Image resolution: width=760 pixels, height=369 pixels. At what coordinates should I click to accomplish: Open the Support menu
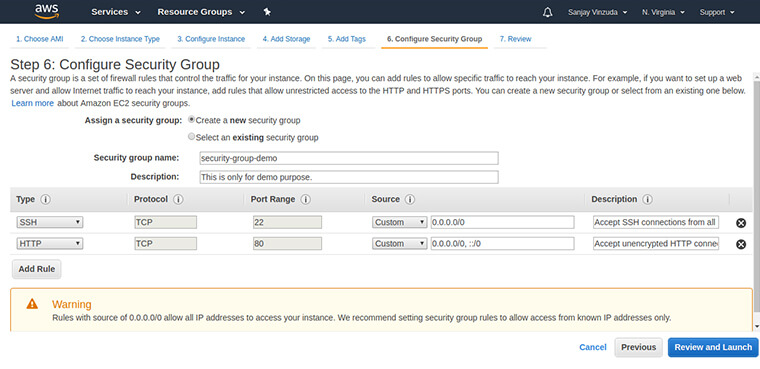click(x=717, y=12)
